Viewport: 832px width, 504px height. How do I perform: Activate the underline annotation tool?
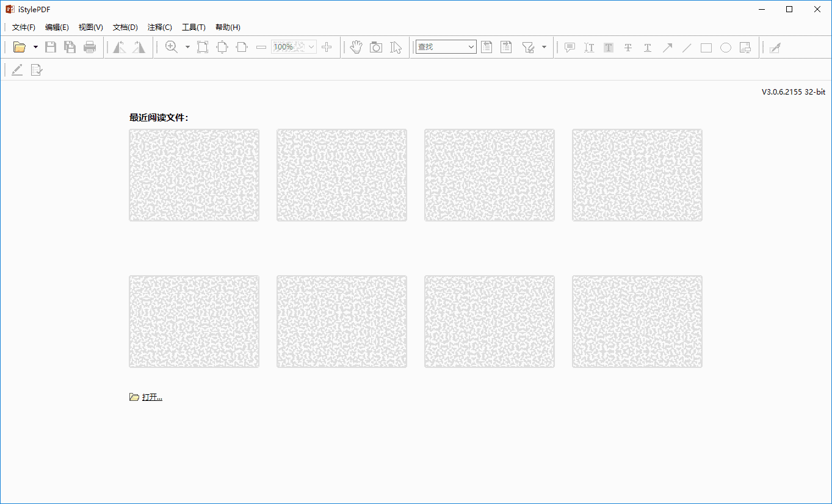pyautogui.click(x=648, y=47)
